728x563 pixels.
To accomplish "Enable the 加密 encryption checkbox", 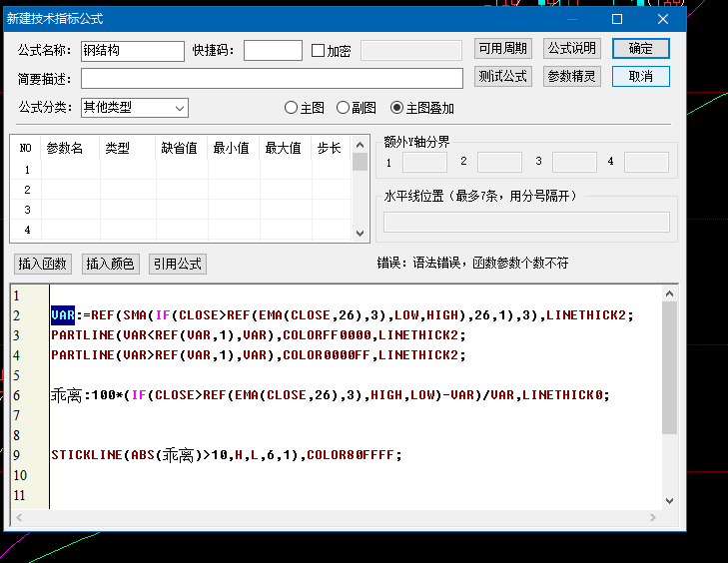I will point(319,51).
